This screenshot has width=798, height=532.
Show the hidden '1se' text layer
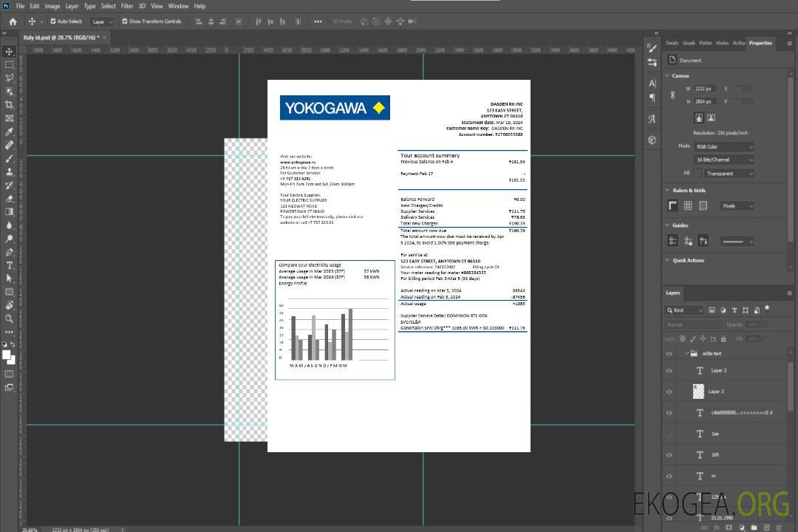click(x=669, y=434)
